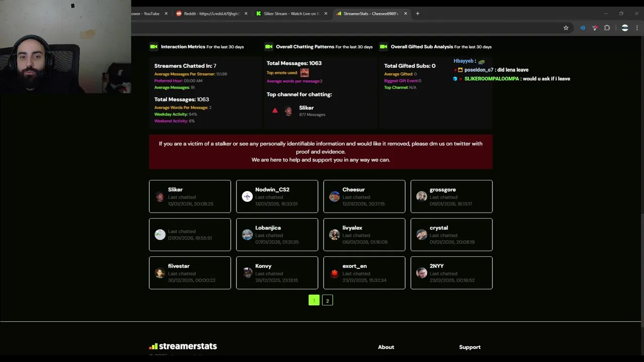Bookmark this page with star icon
This screenshot has width=644, height=362.
click(566, 28)
